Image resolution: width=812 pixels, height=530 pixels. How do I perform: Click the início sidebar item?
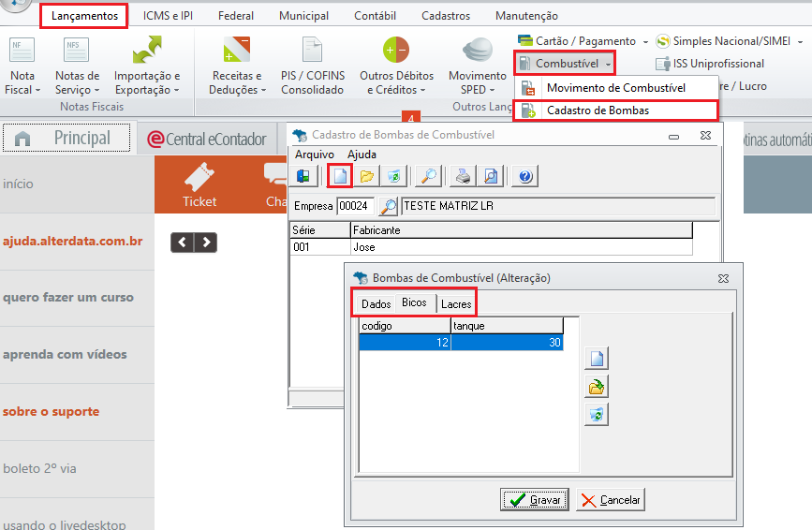click(18, 184)
